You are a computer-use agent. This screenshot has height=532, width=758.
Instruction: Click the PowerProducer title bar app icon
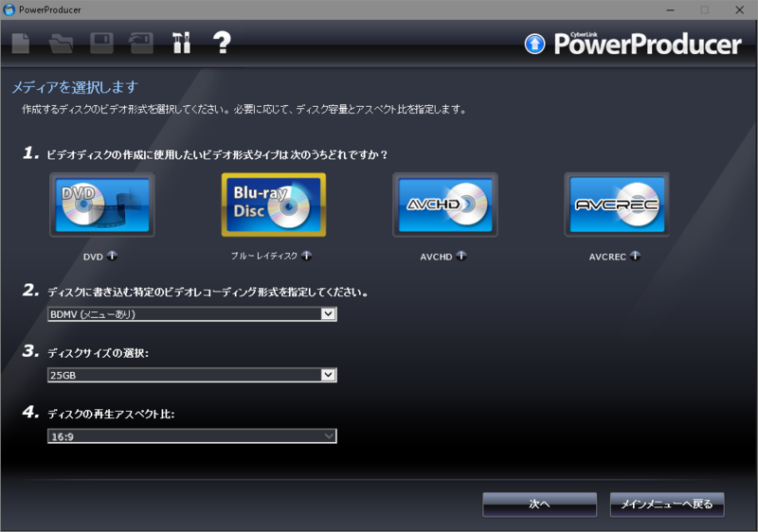[9, 9]
